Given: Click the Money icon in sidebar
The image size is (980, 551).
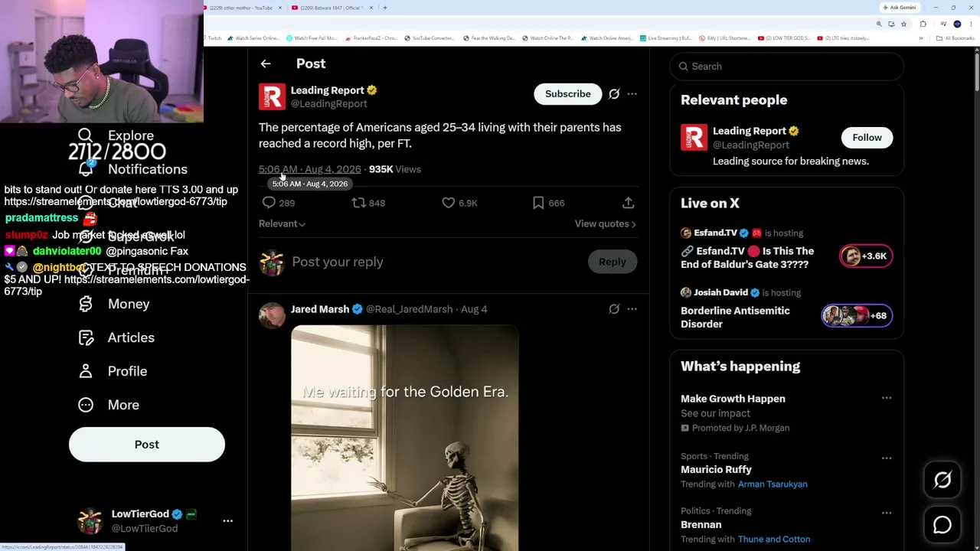Looking at the screenshot, I should click(x=86, y=304).
